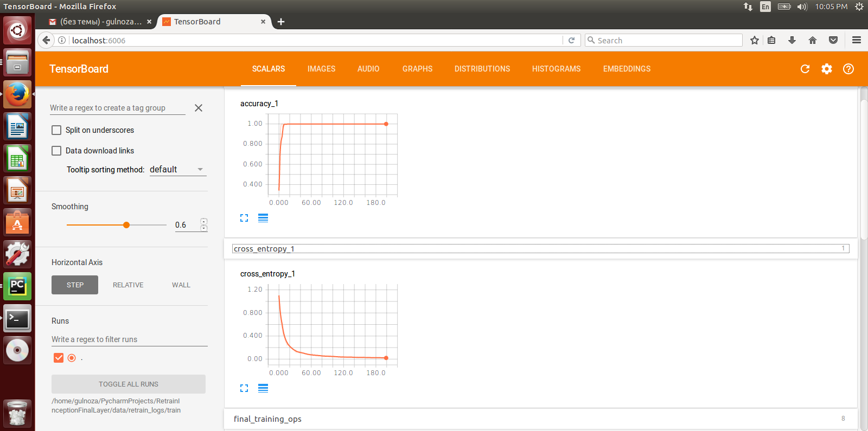Screen dimensions: 868x431
Task: Open TensorBoard settings gear
Action: coord(827,69)
